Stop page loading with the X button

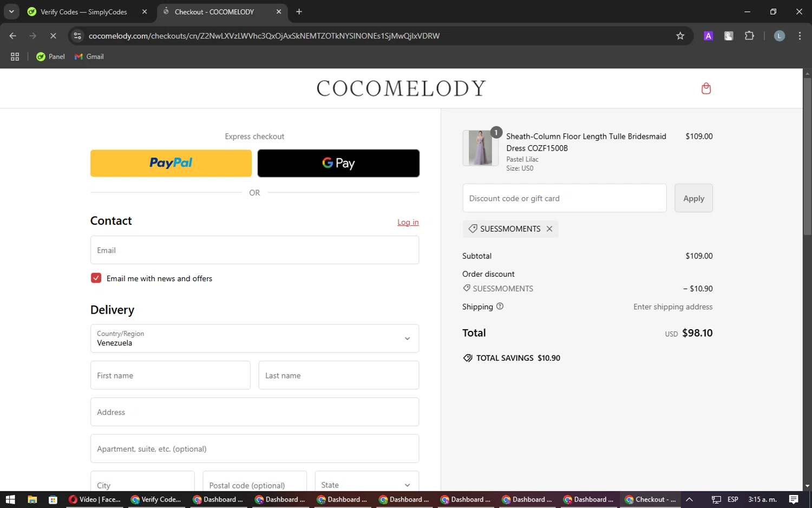[x=53, y=36]
